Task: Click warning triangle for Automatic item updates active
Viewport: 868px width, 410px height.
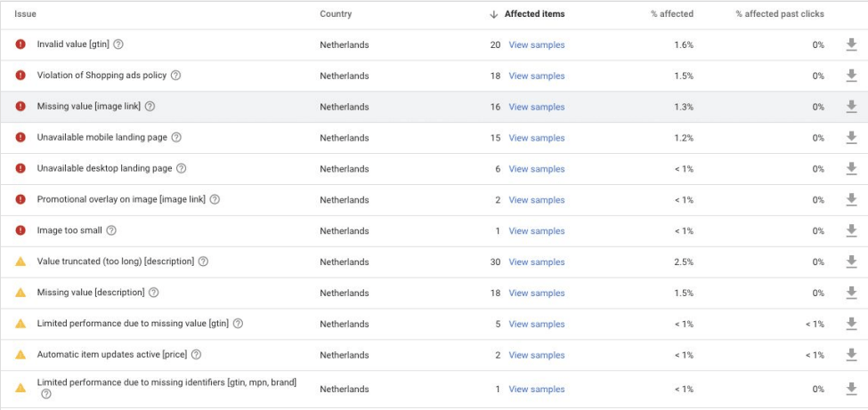Action: click(20, 354)
